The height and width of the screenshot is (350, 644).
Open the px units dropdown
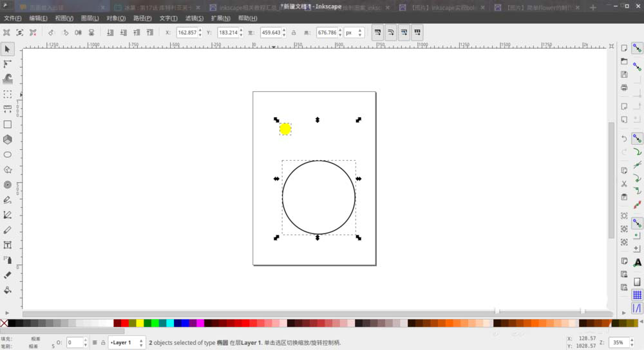pos(354,32)
